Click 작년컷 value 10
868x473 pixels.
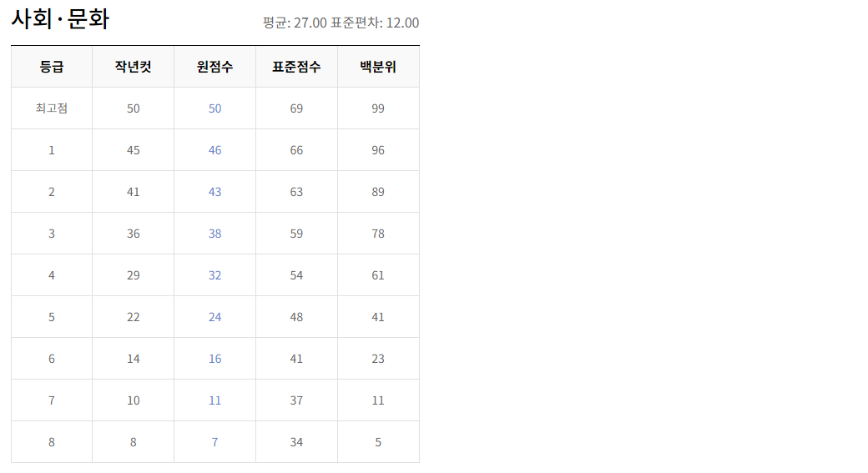point(133,400)
